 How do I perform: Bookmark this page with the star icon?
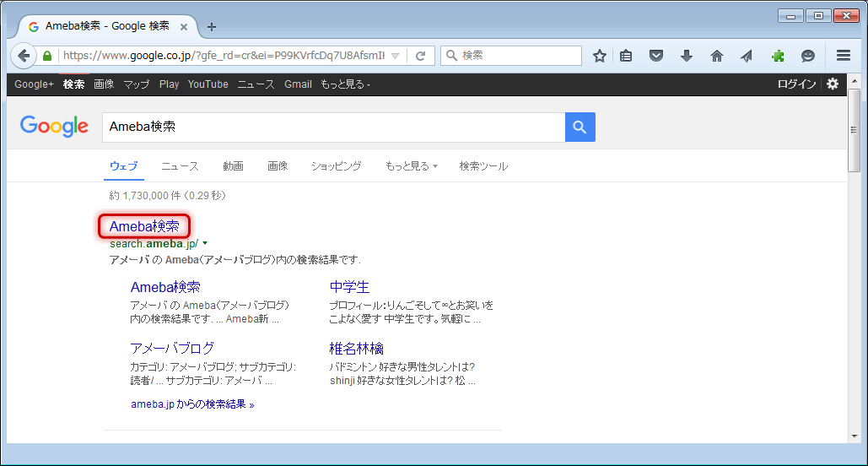pos(600,56)
